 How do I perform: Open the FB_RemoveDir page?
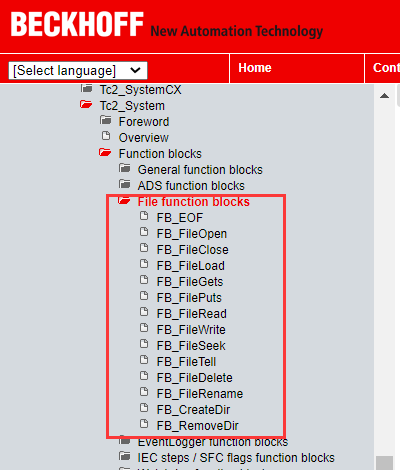pos(198,426)
